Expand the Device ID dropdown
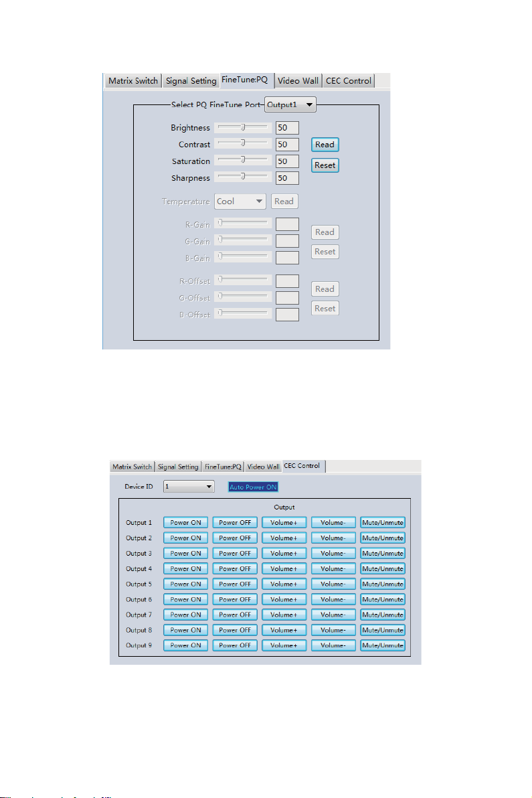This screenshot has height=798, width=532. (x=189, y=487)
